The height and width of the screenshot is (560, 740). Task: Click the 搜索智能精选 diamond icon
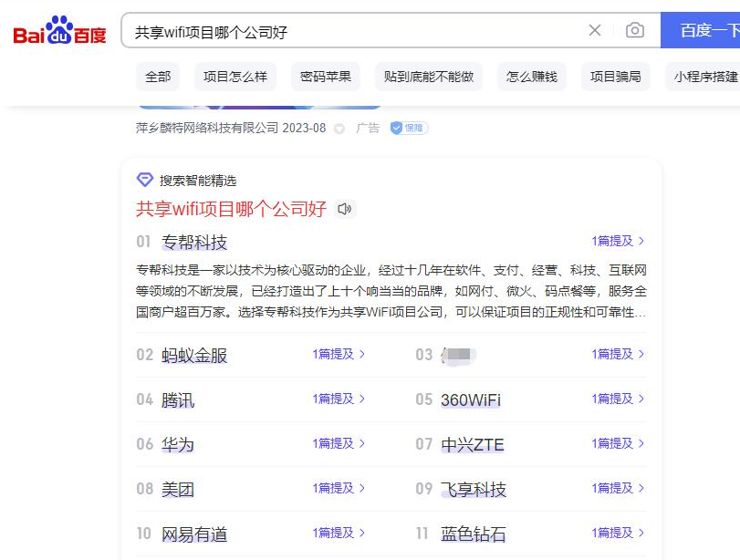coord(144,180)
